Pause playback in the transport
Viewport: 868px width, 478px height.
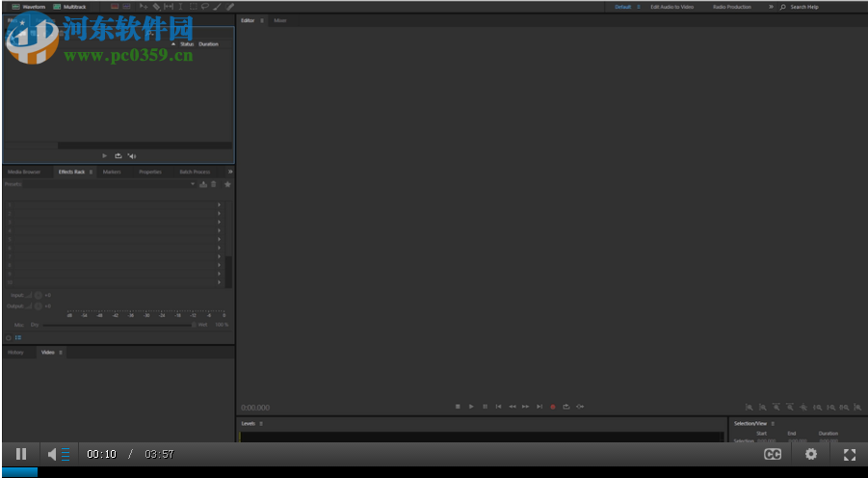pos(485,407)
